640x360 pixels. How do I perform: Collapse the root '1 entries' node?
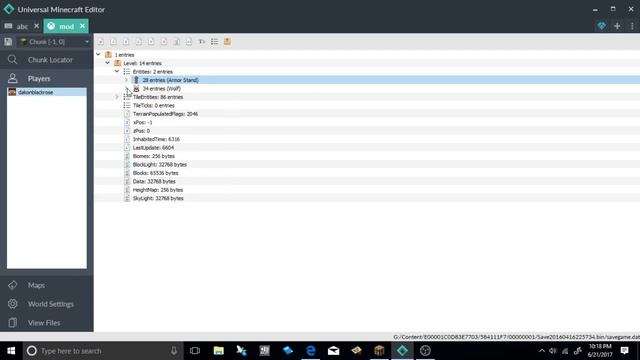coord(98,54)
